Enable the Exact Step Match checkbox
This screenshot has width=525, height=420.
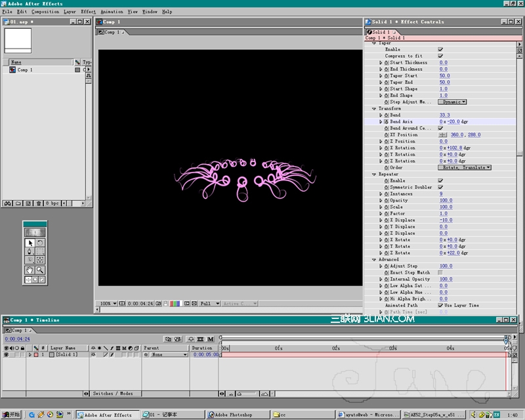tap(440, 272)
